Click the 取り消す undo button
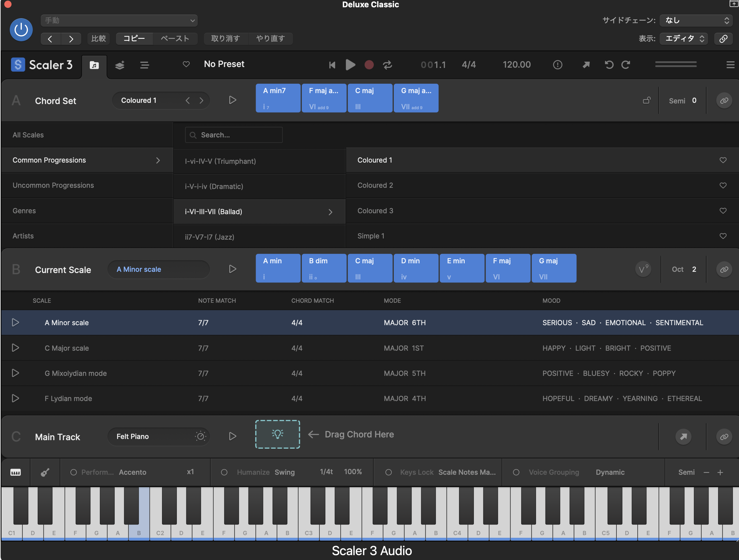The height and width of the screenshot is (560, 739). point(226,39)
